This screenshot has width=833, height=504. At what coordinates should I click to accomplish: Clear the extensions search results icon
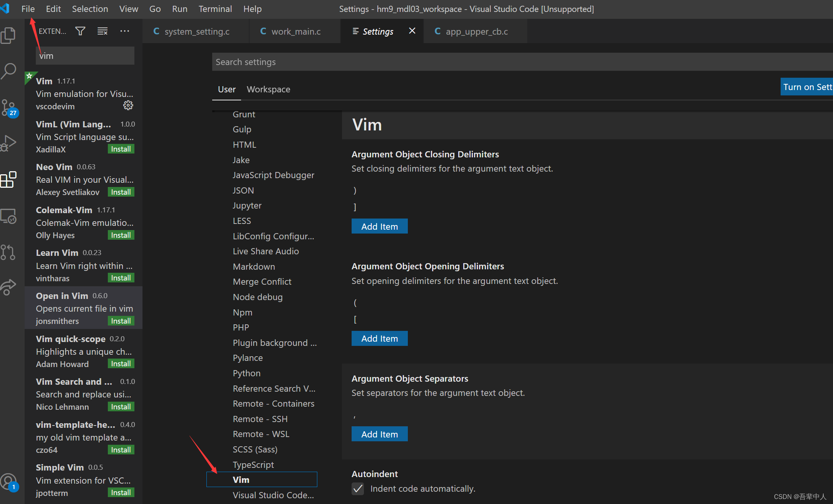[x=102, y=31]
